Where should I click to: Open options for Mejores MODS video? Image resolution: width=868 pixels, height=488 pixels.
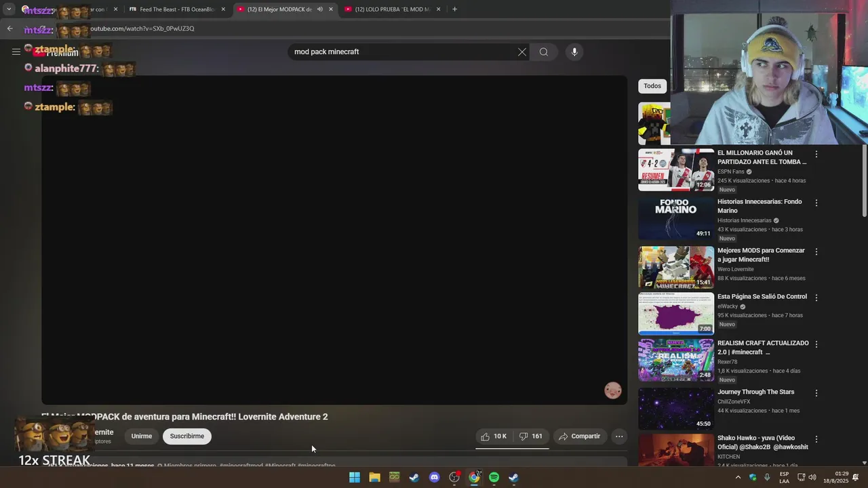(x=816, y=251)
